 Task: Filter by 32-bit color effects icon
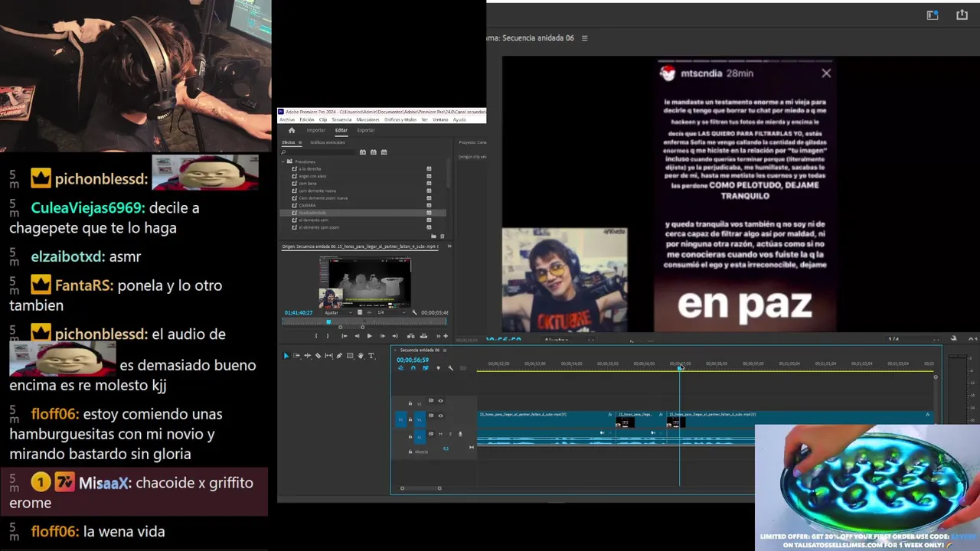point(374,152)
